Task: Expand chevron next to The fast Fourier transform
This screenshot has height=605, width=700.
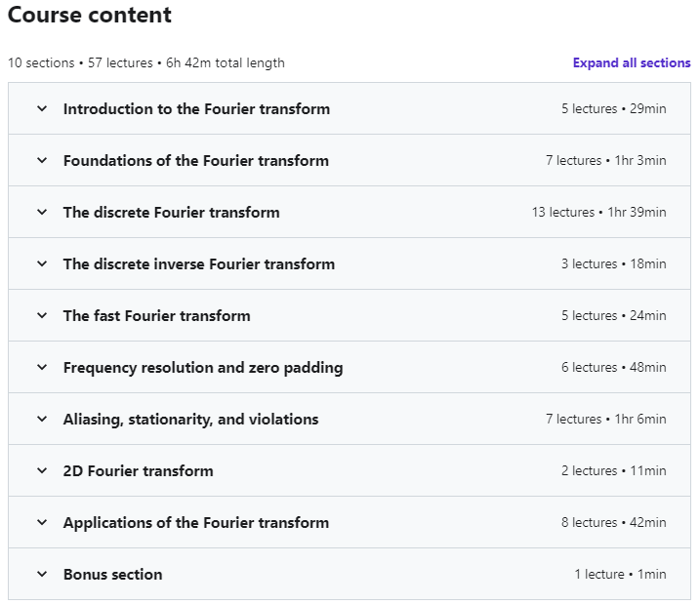Action: click(x=42, y=316)
